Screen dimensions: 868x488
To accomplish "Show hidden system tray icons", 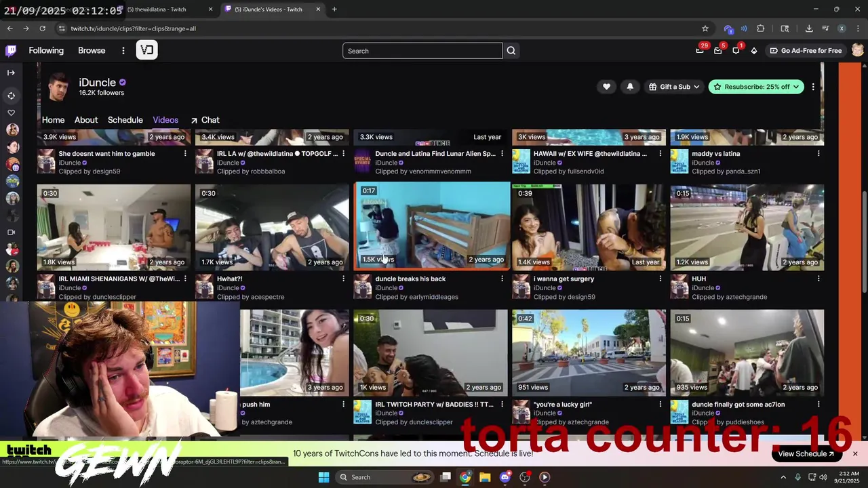I will [783, 477].
